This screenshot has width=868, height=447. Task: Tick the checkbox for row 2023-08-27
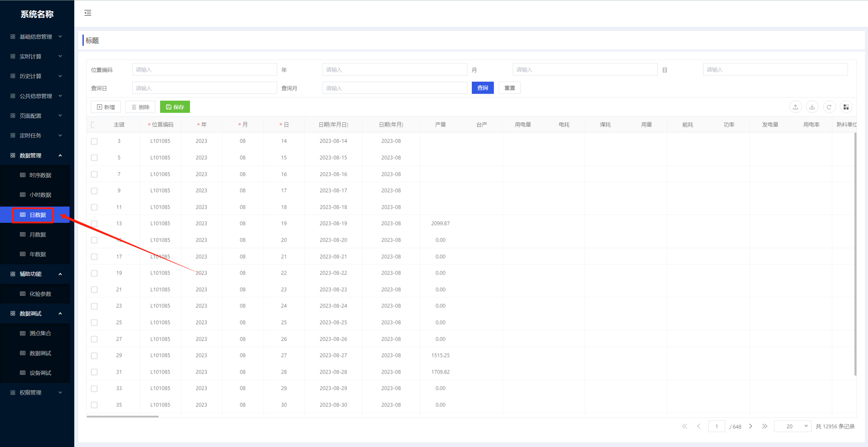click(94, 356)
